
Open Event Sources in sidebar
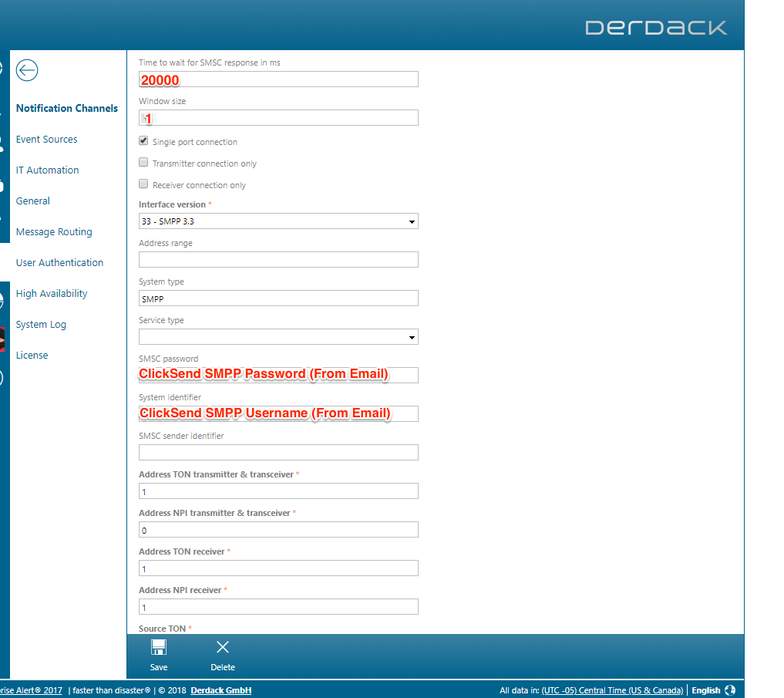click(x=46, y=139)
